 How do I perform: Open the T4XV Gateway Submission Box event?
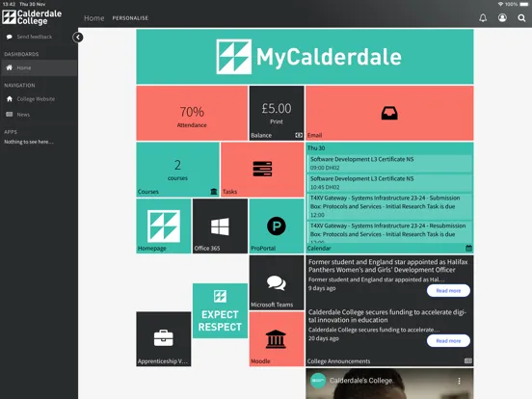point(389,206)
